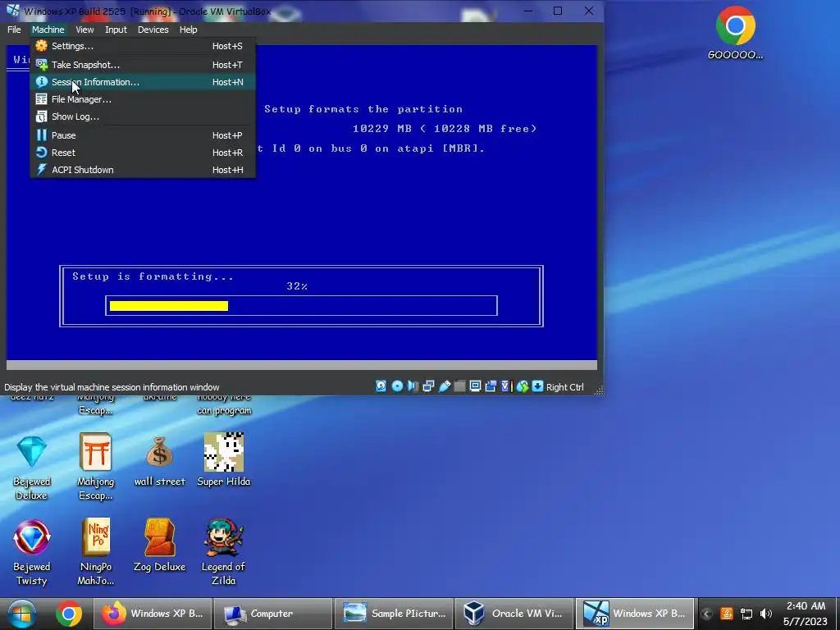Image resolution: width=840 pixels, height=630 pixels.
Task: Select the Zog Deluxe desktop icon
Action: (x=160, y=545)
